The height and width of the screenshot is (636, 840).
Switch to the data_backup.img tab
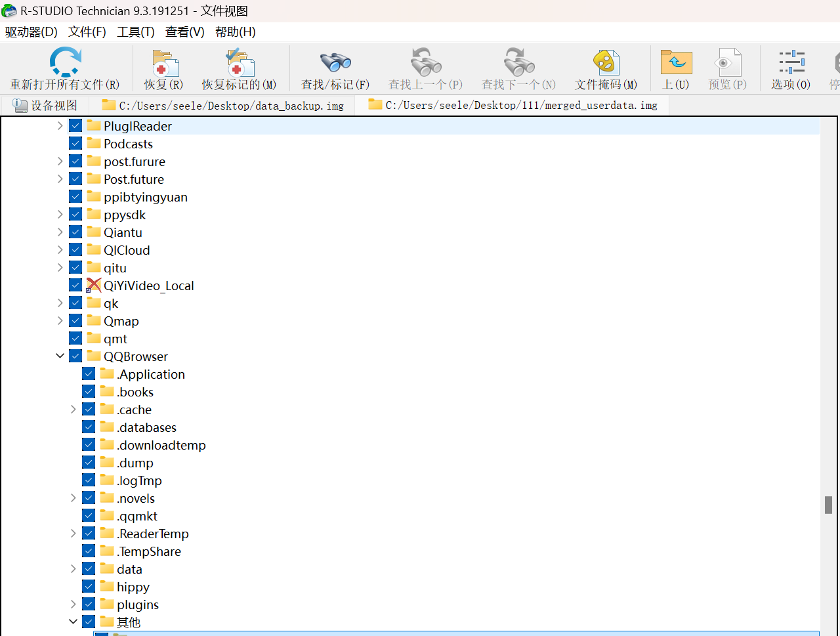pyautogui.click(x=223, y=105)
